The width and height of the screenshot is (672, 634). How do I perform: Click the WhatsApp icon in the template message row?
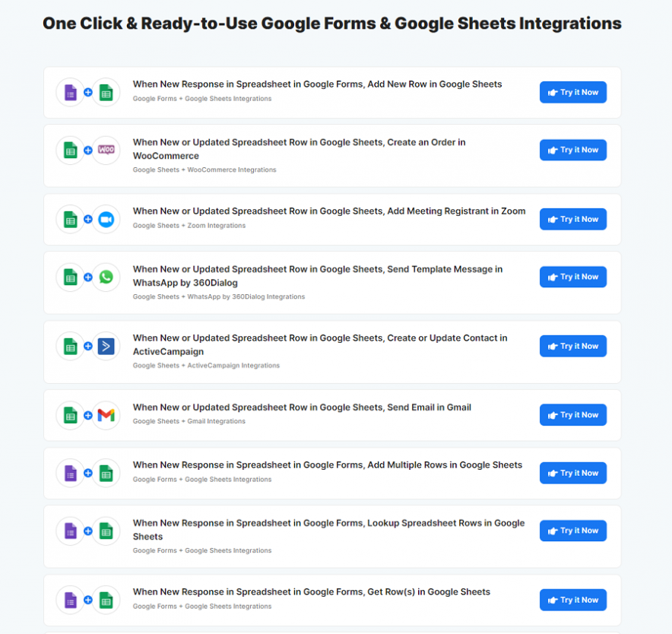pyautogui.click(x=106, y=277)
